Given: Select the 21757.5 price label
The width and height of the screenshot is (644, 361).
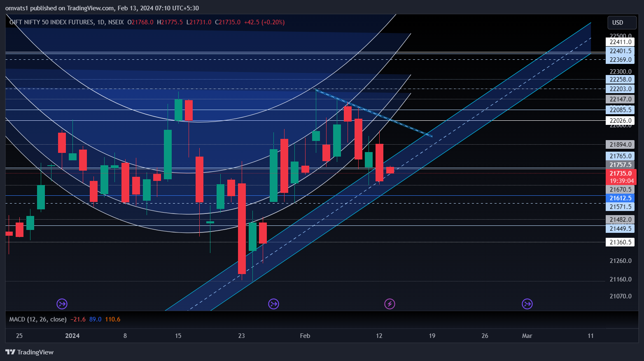Looking at the screenshot, I should click(x=620, y=165).
